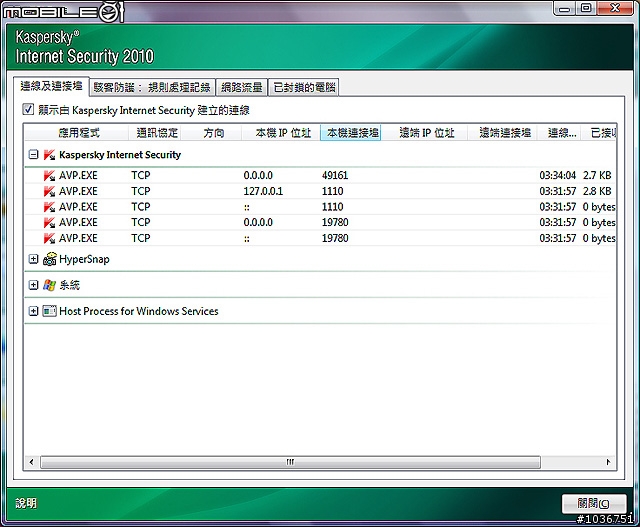Select Host Process for Windows Services label
This screenshot has width=640, height=527.
(139, 311)
